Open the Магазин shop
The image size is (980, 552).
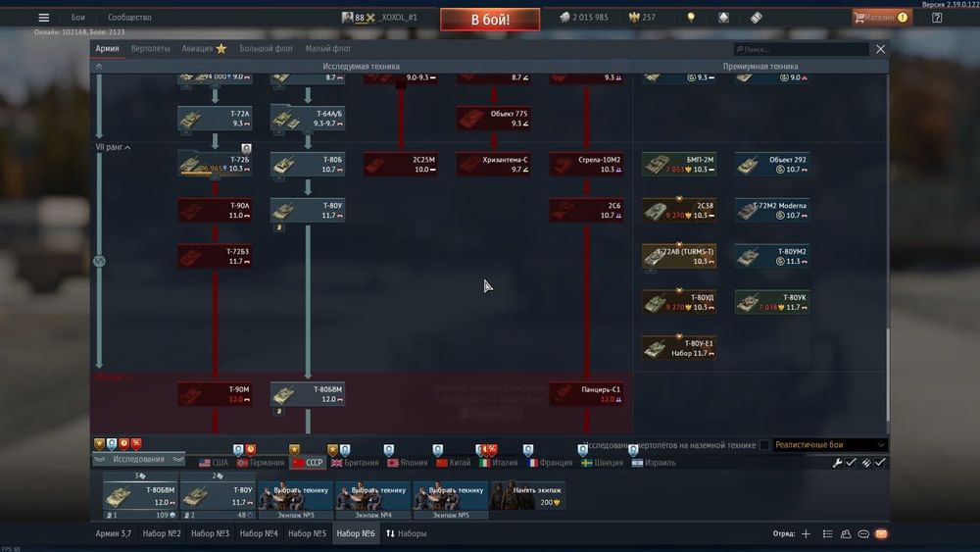[x=881, y=18]
